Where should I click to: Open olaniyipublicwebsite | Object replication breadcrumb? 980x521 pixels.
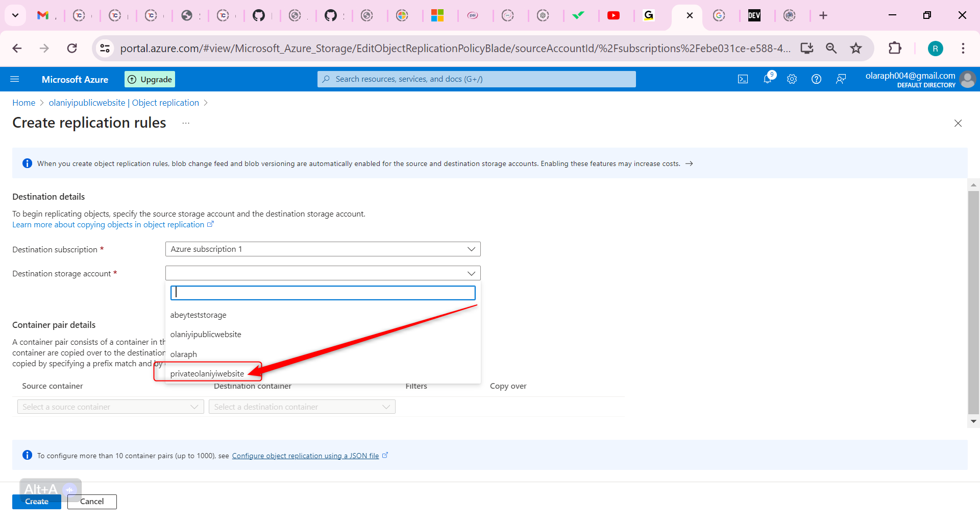pyautogui.click(x=124, y=103)
